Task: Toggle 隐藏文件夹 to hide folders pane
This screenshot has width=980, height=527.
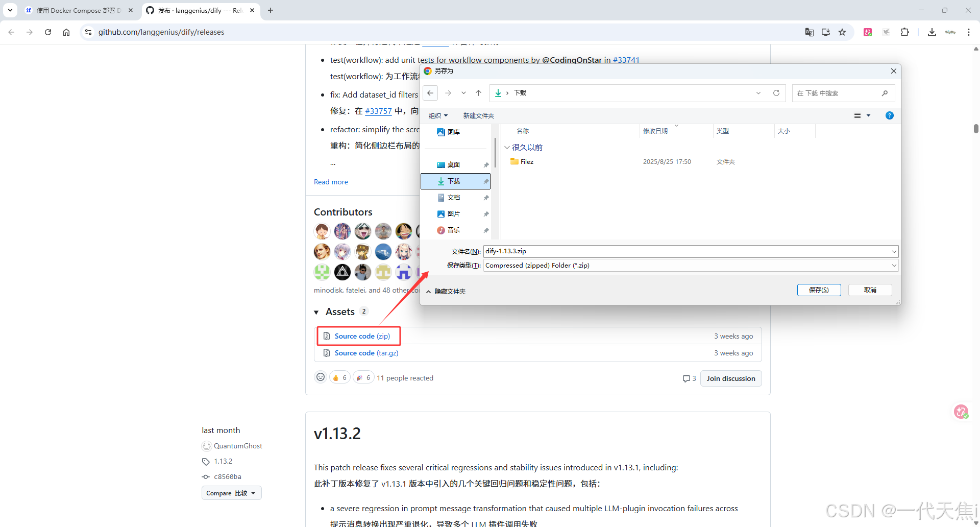Action: point(446,291)
